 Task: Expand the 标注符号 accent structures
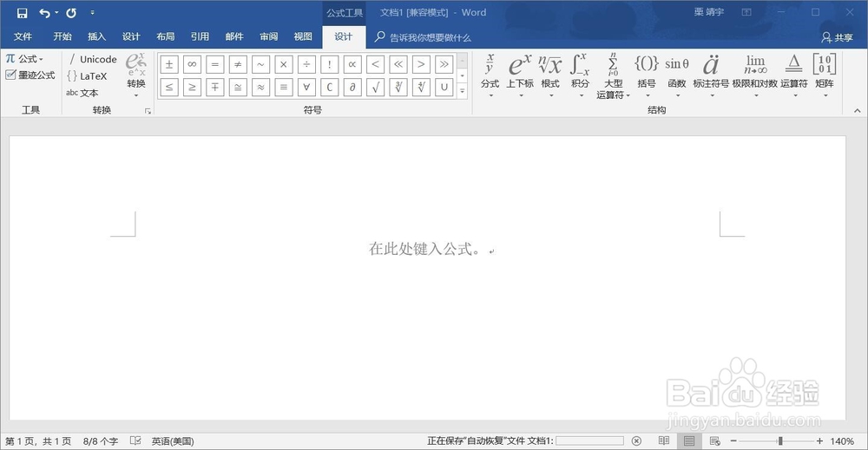tap(712, 75)
